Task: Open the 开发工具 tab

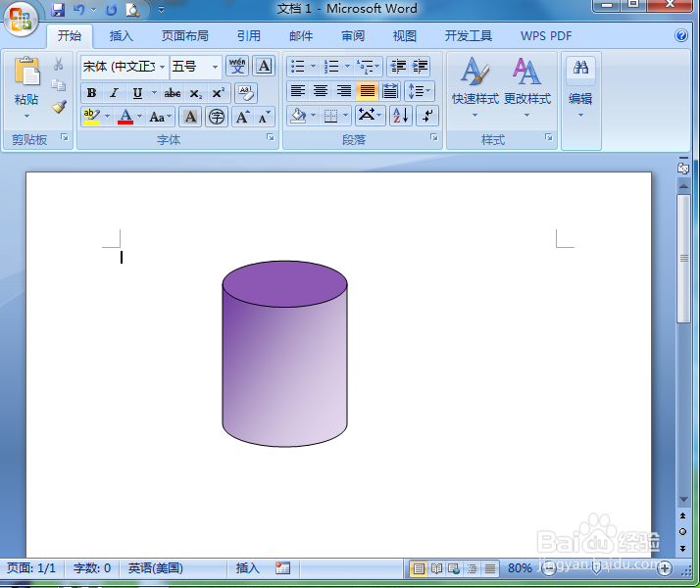Action: pyautogui.click(x=469, y=35)
